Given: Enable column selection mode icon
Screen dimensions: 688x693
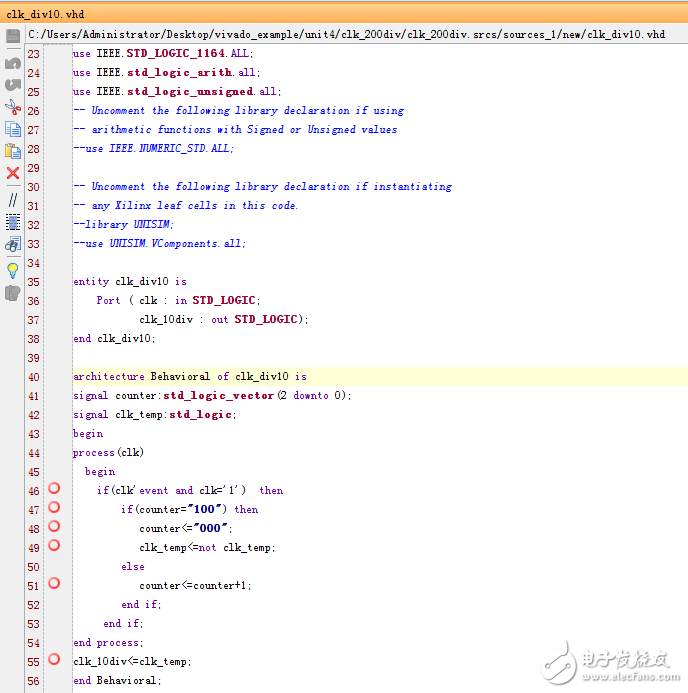Looking at the screenshot, I should click(13, 222).
